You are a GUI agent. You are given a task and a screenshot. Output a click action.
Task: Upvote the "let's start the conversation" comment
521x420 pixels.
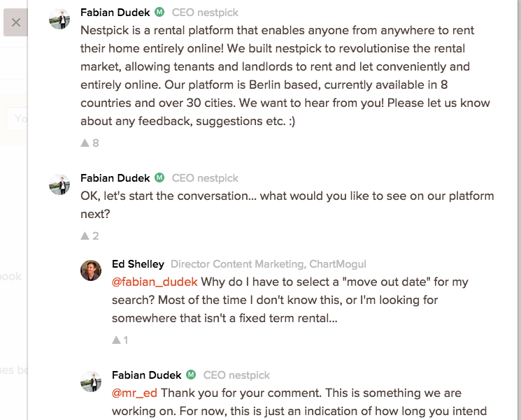pyautogui.click(x=85, y=236)
